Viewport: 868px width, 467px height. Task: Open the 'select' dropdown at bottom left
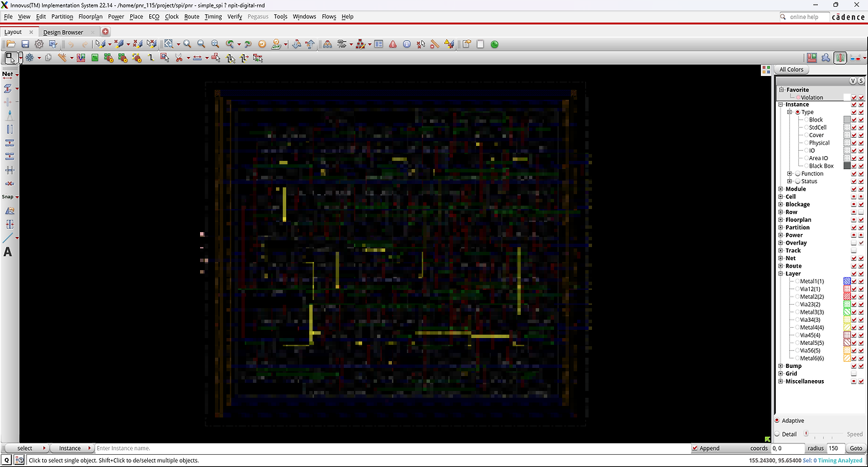click(27, 448)
